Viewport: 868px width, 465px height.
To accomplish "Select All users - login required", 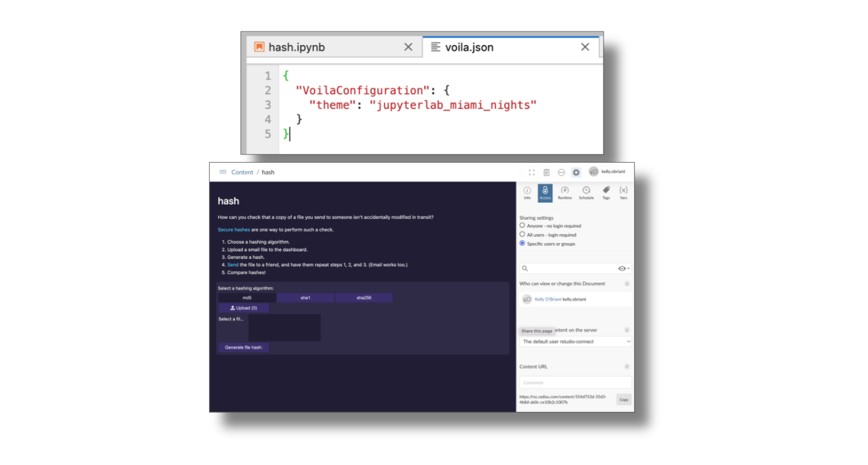I will [523, 235].
